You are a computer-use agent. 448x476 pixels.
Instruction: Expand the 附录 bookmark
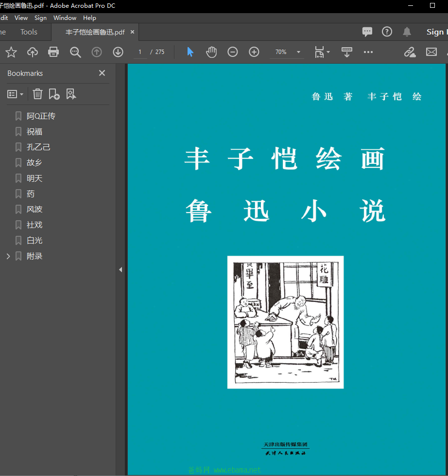point(8,256)
